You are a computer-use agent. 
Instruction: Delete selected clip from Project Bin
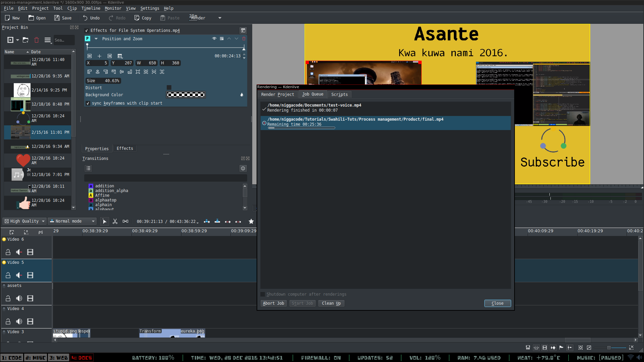(37, 40)
